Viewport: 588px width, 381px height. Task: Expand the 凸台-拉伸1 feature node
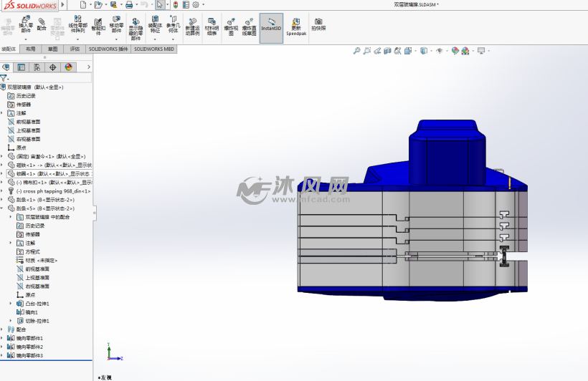(x=11, y=304)
